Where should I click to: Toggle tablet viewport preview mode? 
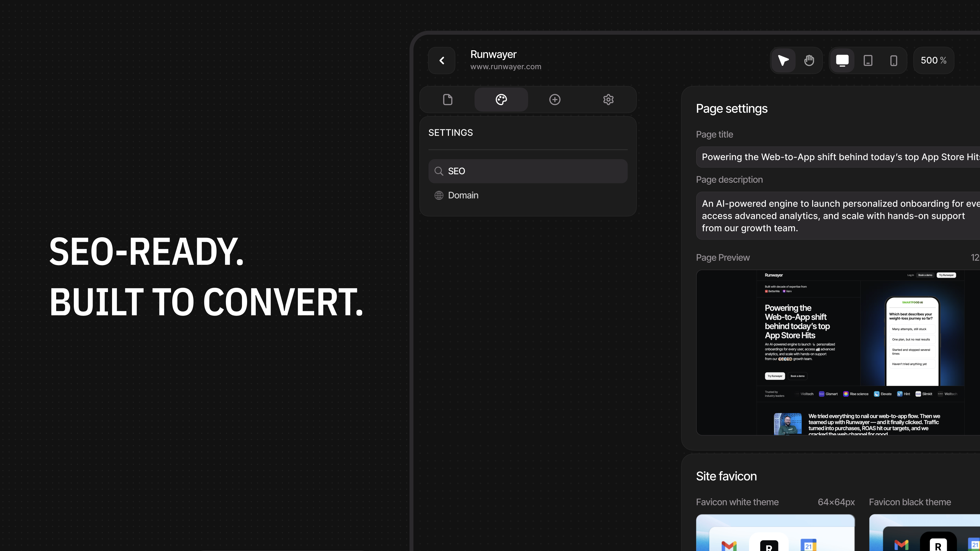[x=868, y=60]
